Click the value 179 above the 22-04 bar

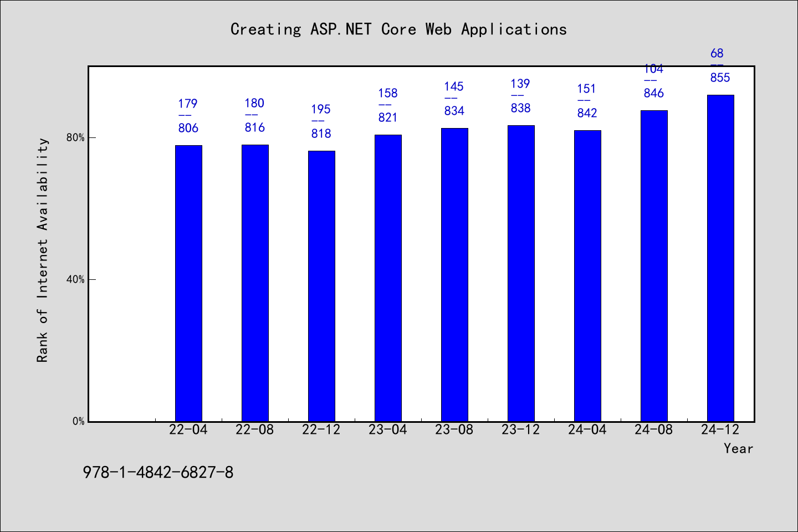click(188, 104)
